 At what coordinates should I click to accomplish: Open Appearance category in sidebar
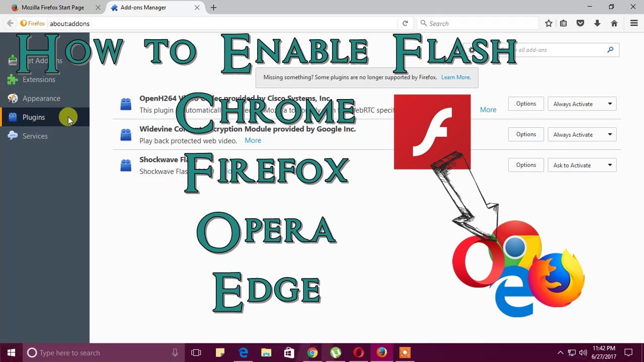[41, 99]
